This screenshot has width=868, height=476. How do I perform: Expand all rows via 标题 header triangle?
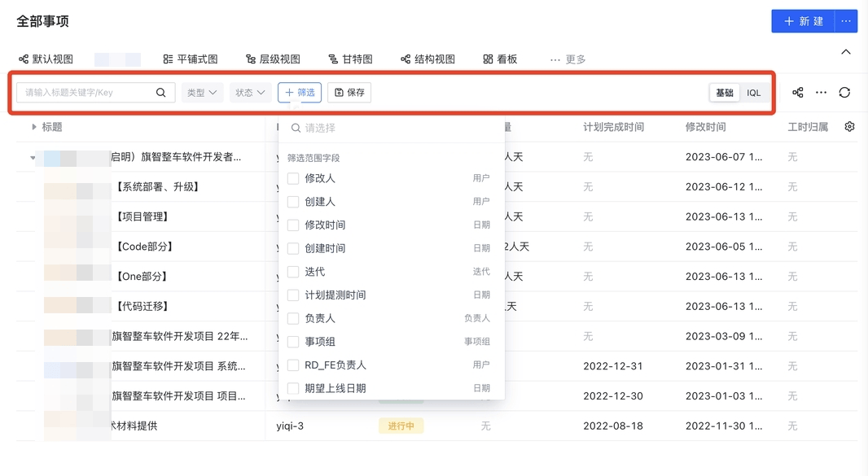pos(34,127)
